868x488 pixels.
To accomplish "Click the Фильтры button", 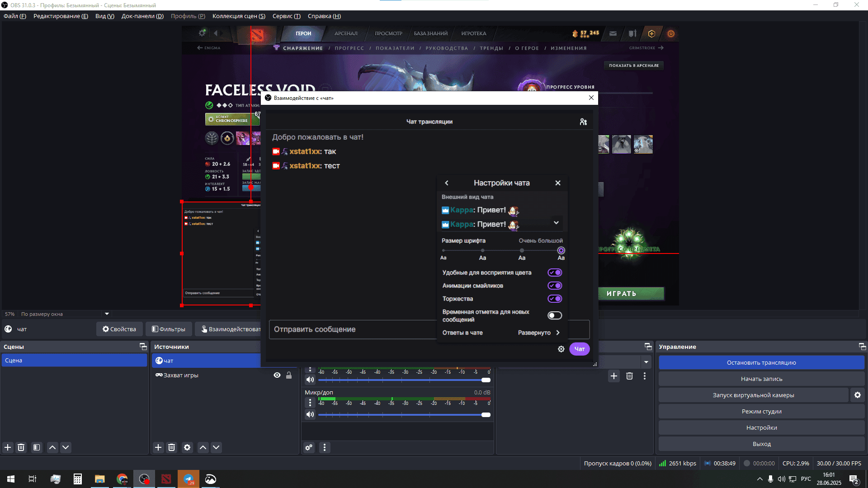I will coord(169,329).
